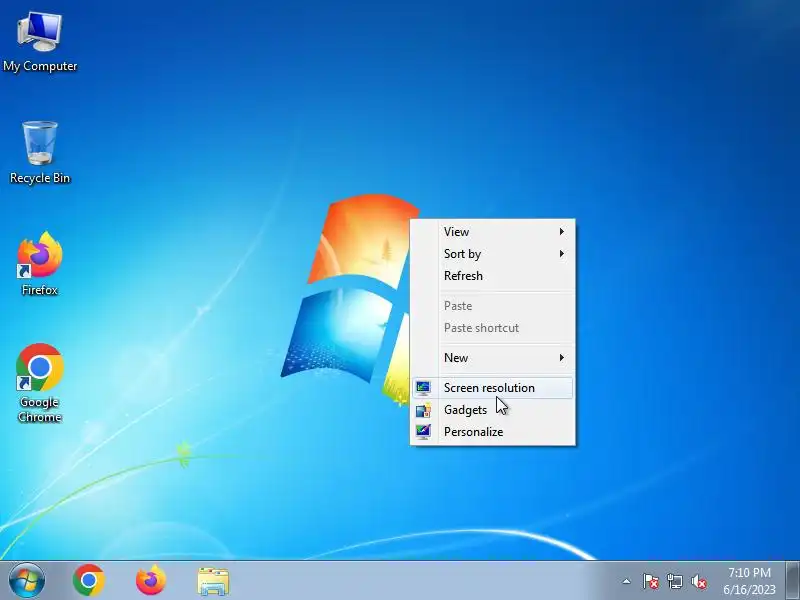The image size is (800, 600).
Task: Expand the New submenu
Action: pyautogui.click(x=493, y=358)
